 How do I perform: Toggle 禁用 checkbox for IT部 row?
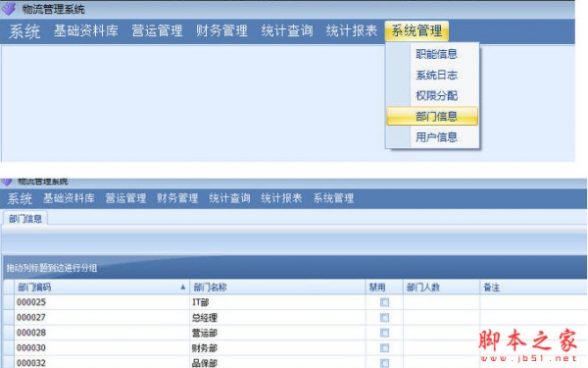384,302
